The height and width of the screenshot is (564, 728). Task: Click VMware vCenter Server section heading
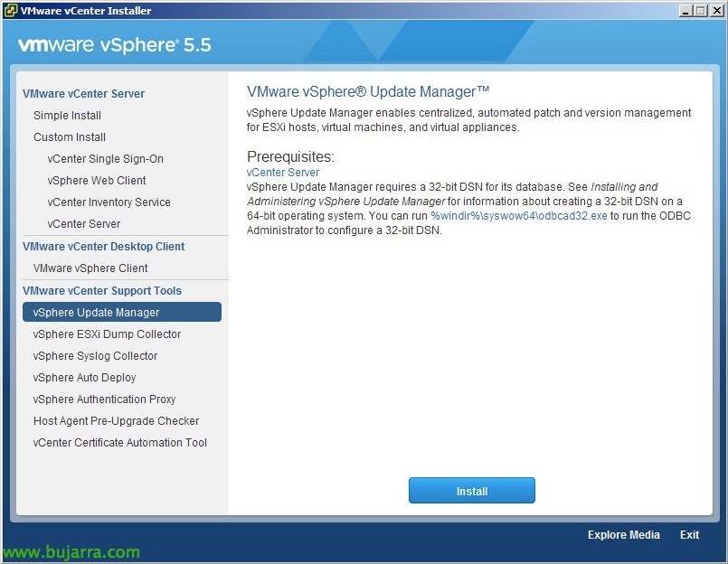83,94
